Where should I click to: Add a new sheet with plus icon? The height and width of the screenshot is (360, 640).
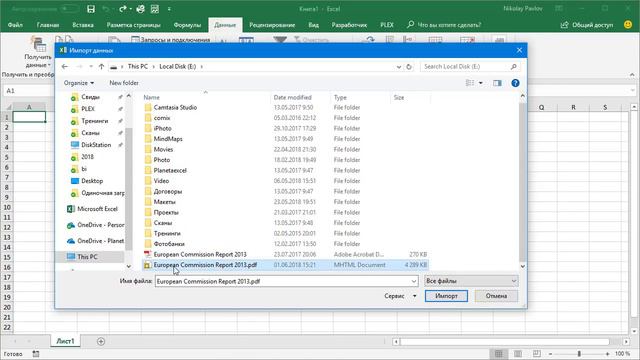(101, 341)
